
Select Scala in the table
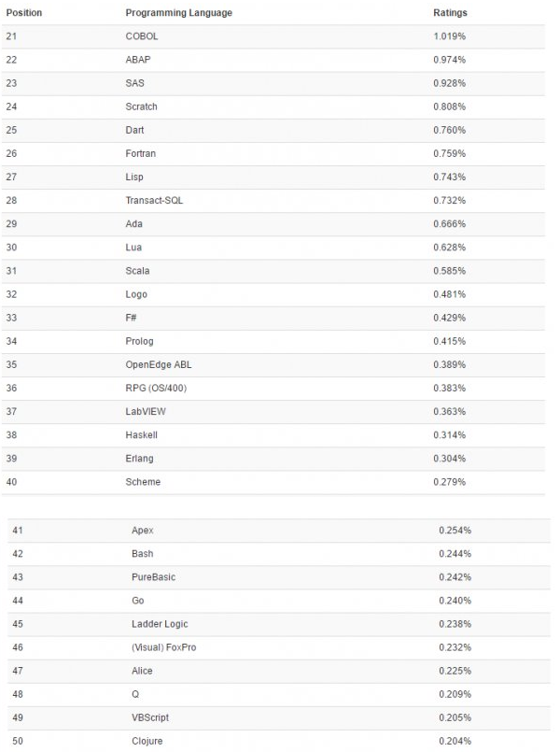point(137,271)
